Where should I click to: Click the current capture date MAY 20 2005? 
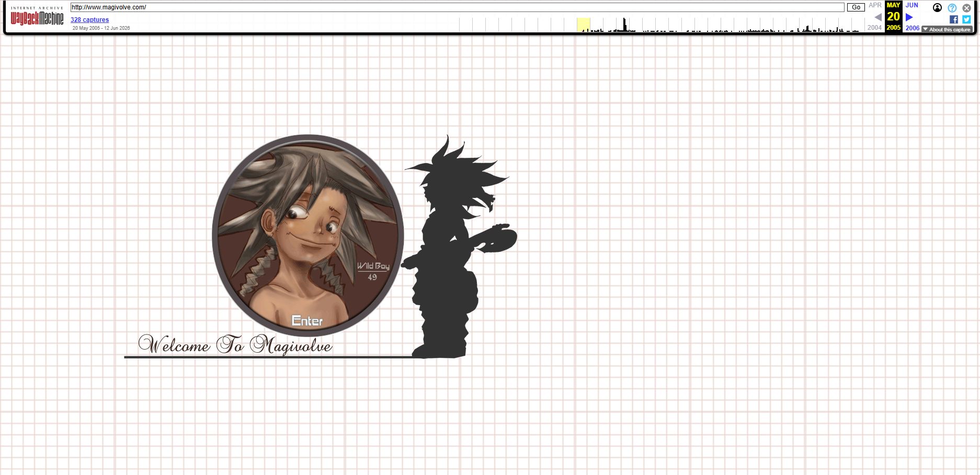coord(894,17)
